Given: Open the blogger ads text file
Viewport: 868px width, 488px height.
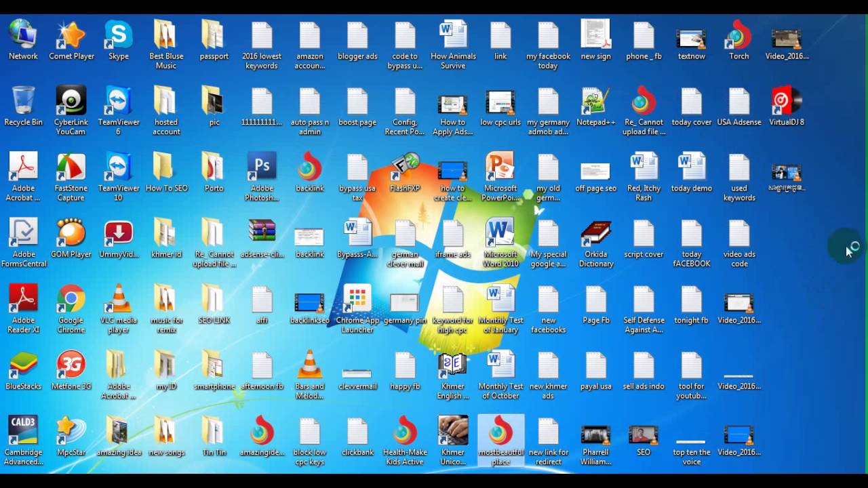Looking at the screenshot, I should click(357, 41).
